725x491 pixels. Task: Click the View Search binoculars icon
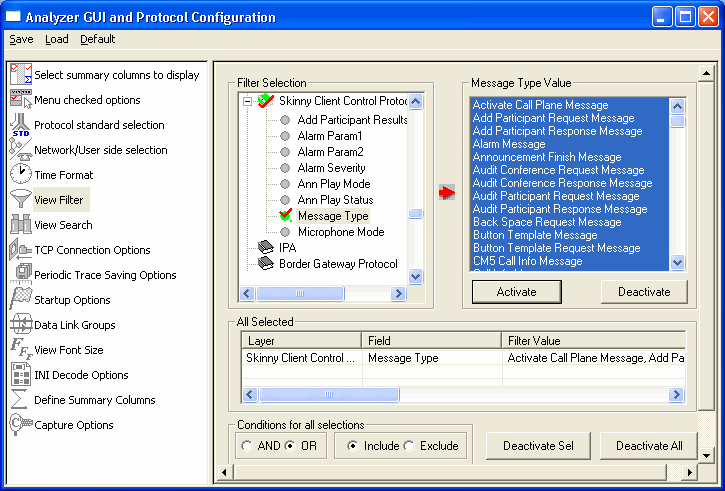(21, 224)
